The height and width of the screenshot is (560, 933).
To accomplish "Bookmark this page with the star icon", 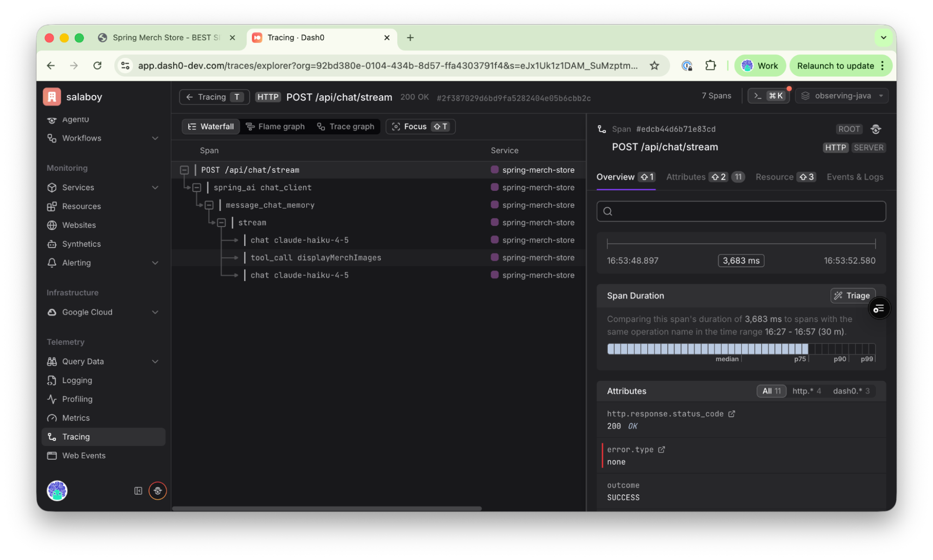I will point(654,66).
